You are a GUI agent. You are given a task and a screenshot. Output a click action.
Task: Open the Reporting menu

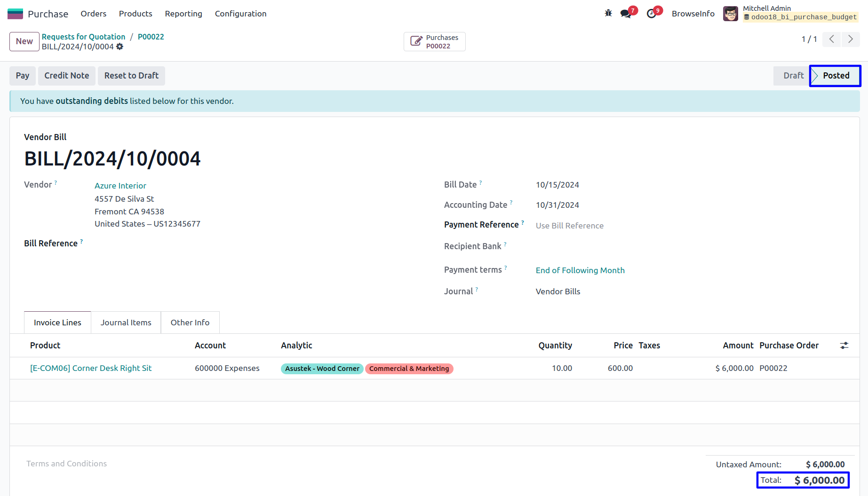[x=183, y=14]
